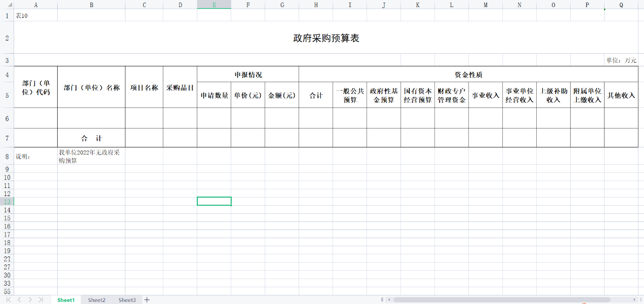This screenshot has height=304, width=644.
Task: Click the next sheet navigation arrow
Action: pyautogui.click(x=30, y=299)
